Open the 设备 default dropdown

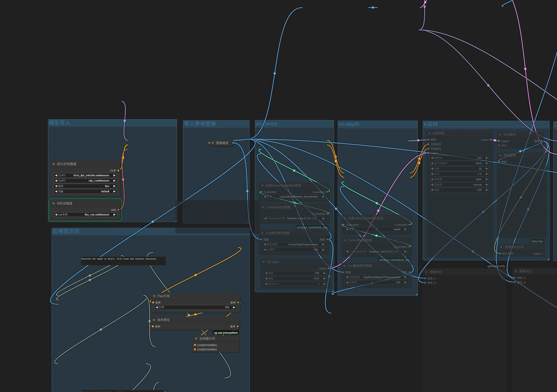85,191
